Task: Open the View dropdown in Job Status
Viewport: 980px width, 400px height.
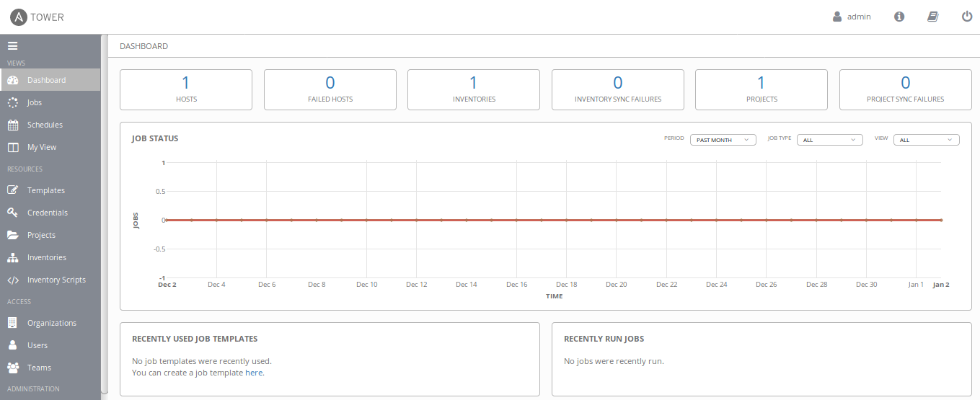Action: [926, 140]
